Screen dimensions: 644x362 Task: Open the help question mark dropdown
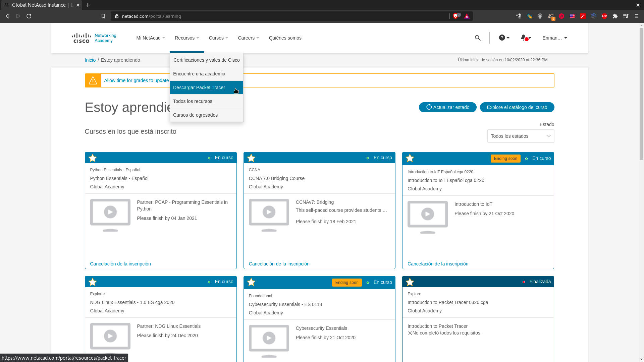[504, 38]
